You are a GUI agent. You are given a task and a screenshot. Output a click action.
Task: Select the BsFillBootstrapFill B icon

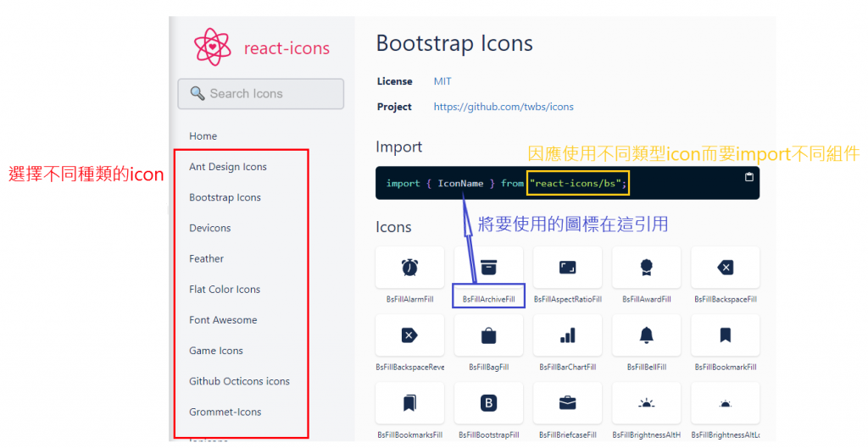(x=488, y=403)
